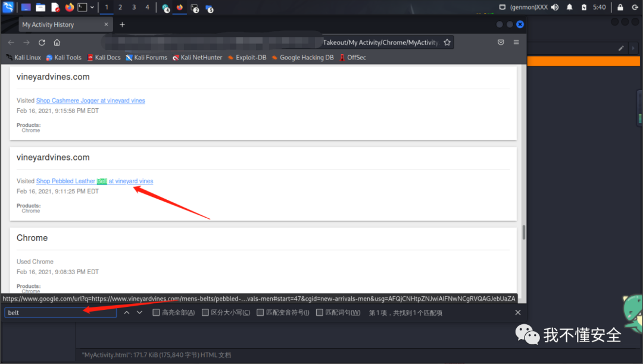Open the Kali NetHunter bookmark
This screenshot has height=364, width=643.
(197, 58)
